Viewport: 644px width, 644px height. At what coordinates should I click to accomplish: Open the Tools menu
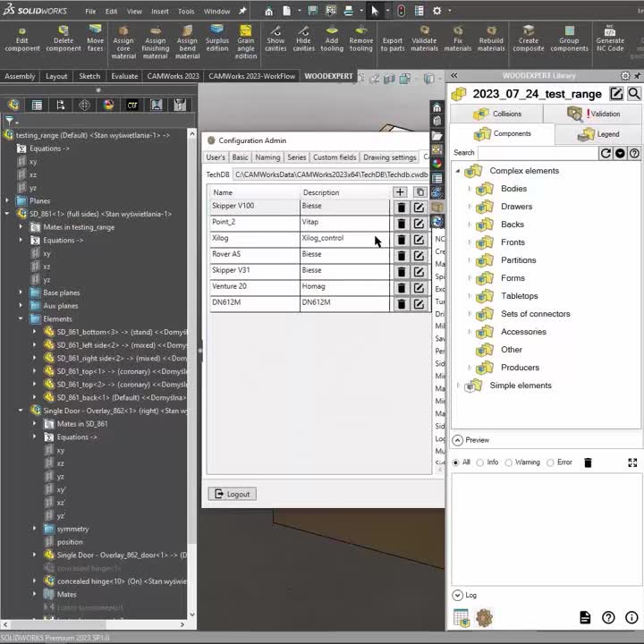pos(186,12)
